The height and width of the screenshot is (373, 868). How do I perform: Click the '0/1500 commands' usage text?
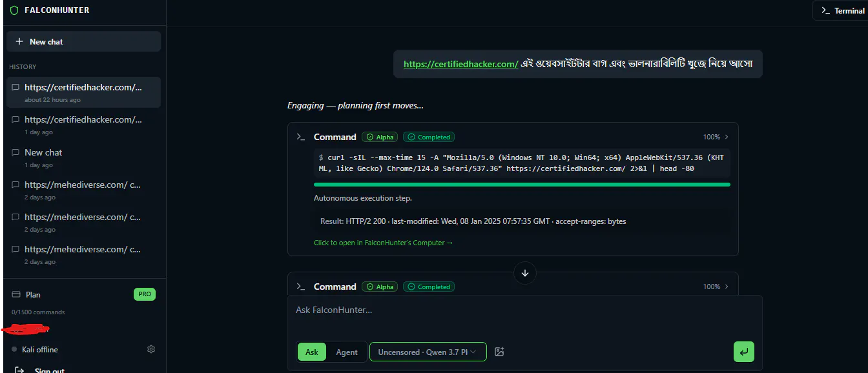click(x=38, y=312)
